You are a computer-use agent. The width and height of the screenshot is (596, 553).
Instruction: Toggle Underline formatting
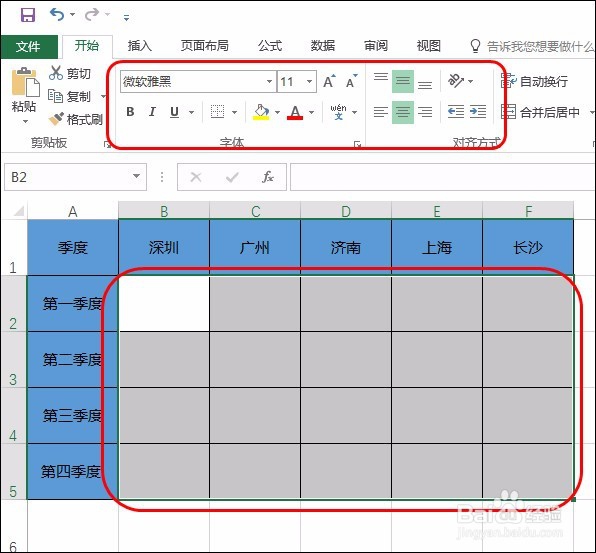(174, 112)
